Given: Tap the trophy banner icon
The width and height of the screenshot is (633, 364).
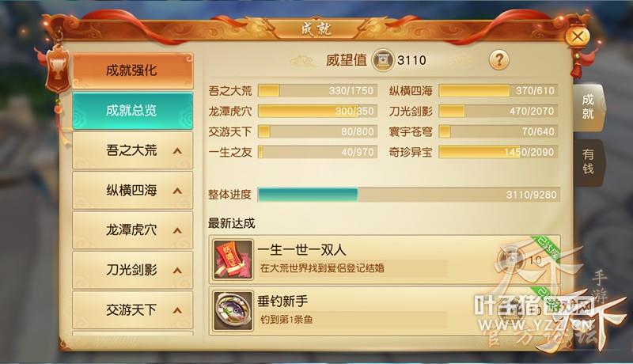Looking at the screenshot, I should point(58,69).
